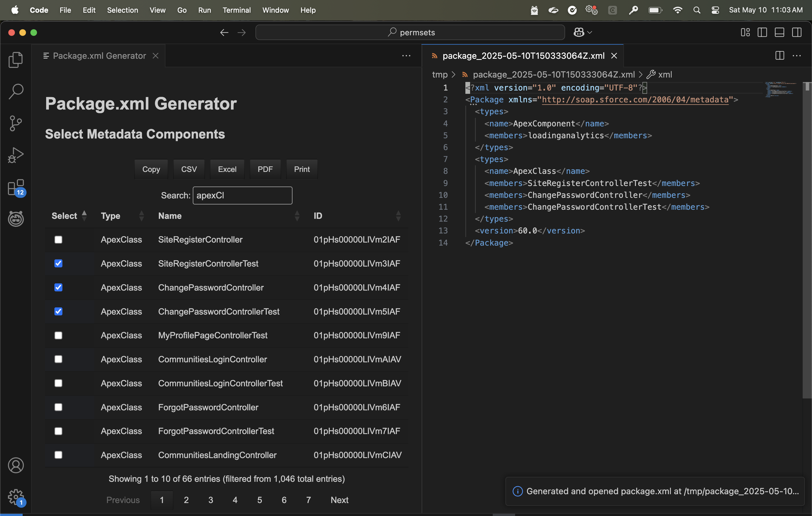
Task: Open Extensions view with 12 badge
Action: (x=16, y=188)
